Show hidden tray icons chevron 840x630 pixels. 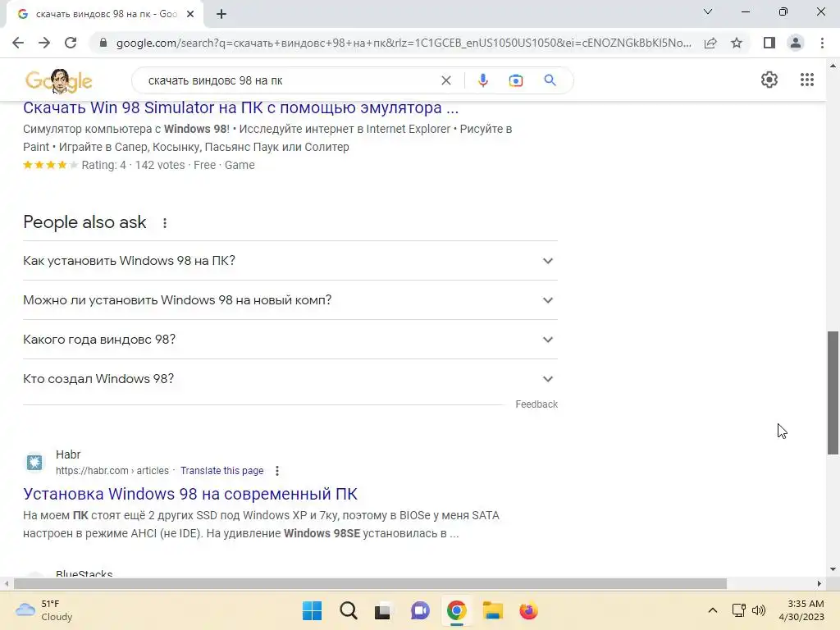pos(713,610)
